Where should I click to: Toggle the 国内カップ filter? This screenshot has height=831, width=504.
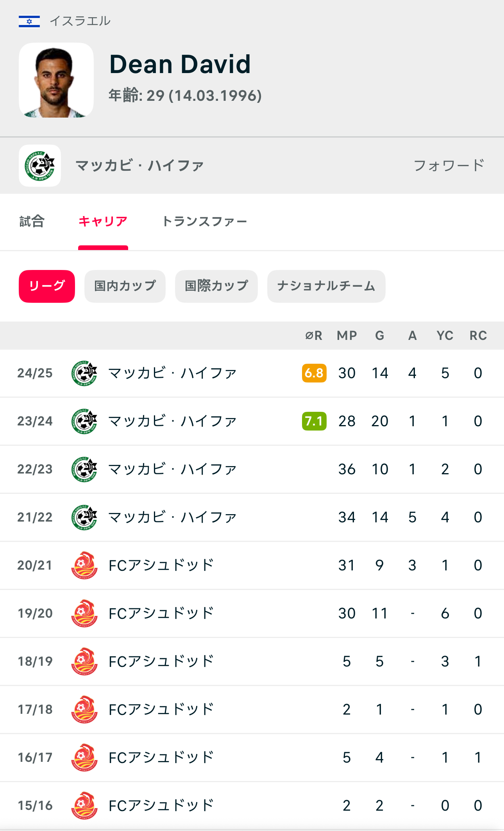coord(125,286)
